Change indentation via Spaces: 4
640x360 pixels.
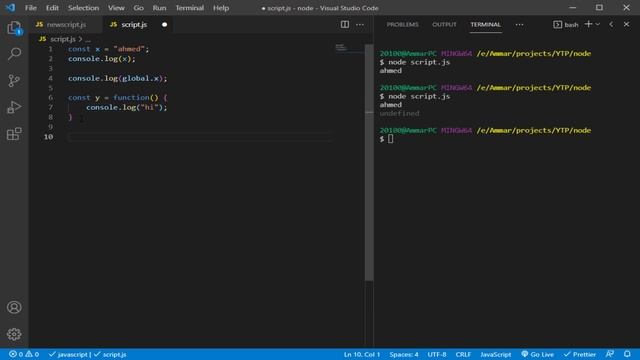point(404,354)
